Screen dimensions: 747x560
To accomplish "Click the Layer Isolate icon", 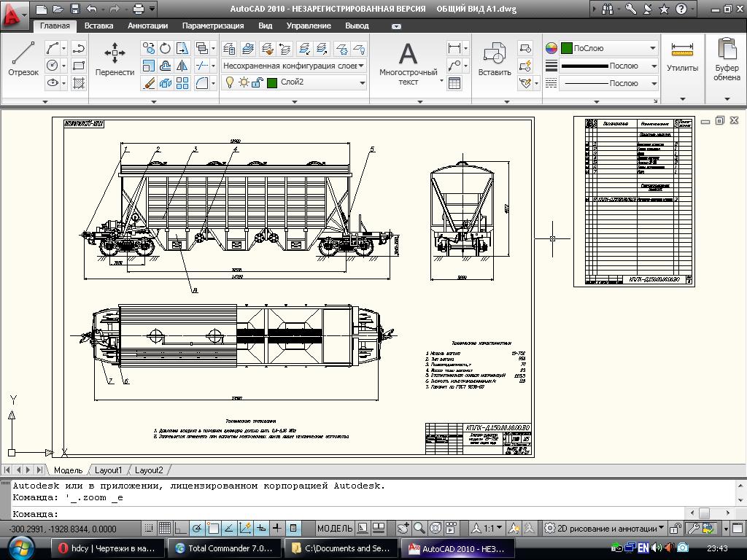I will (x=303, y=48).
